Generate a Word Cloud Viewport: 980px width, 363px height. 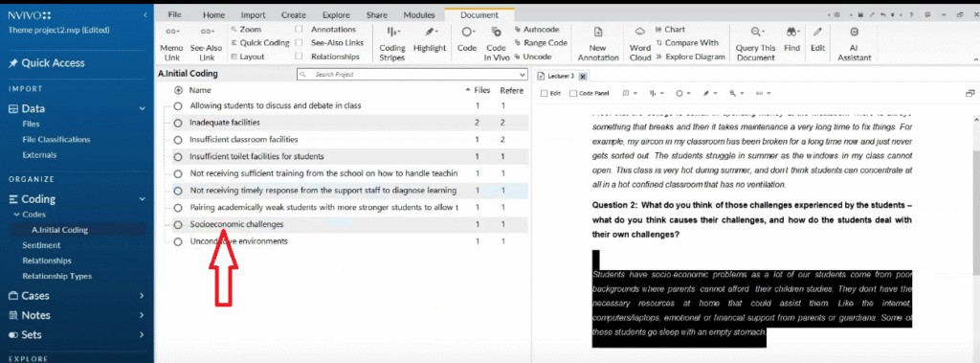[640, 43]
